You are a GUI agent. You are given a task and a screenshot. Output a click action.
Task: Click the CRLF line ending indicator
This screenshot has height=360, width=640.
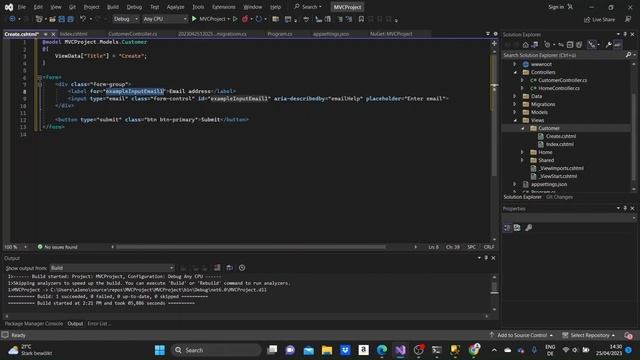489,247
